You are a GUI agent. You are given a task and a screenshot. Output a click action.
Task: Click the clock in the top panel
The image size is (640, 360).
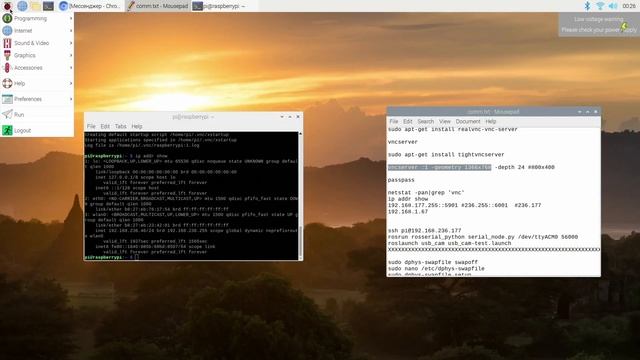[x=629, y=6]
